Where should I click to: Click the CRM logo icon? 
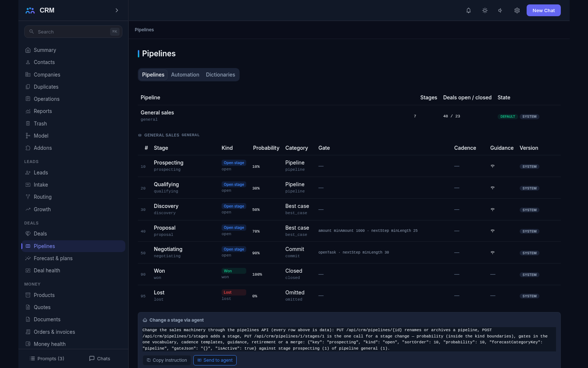(x=30, y=10)
